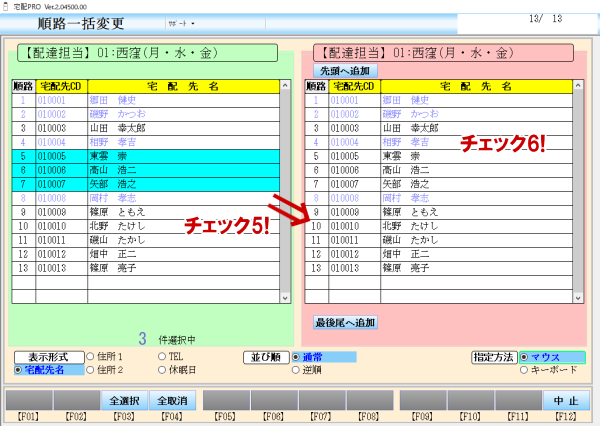Click the 全取消 (F04) button
Image resolution: width=600 pixels, height=426 pixels.
point(174,399)
